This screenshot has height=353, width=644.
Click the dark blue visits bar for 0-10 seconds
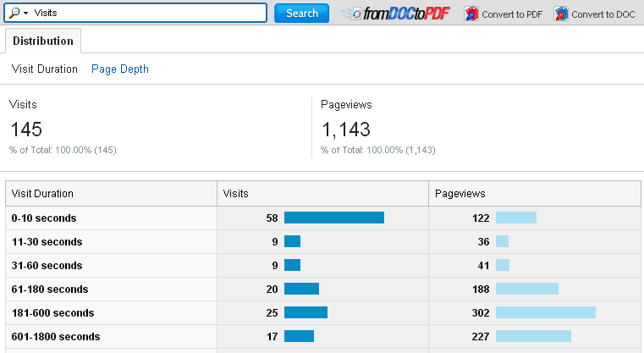pos(333,218)
